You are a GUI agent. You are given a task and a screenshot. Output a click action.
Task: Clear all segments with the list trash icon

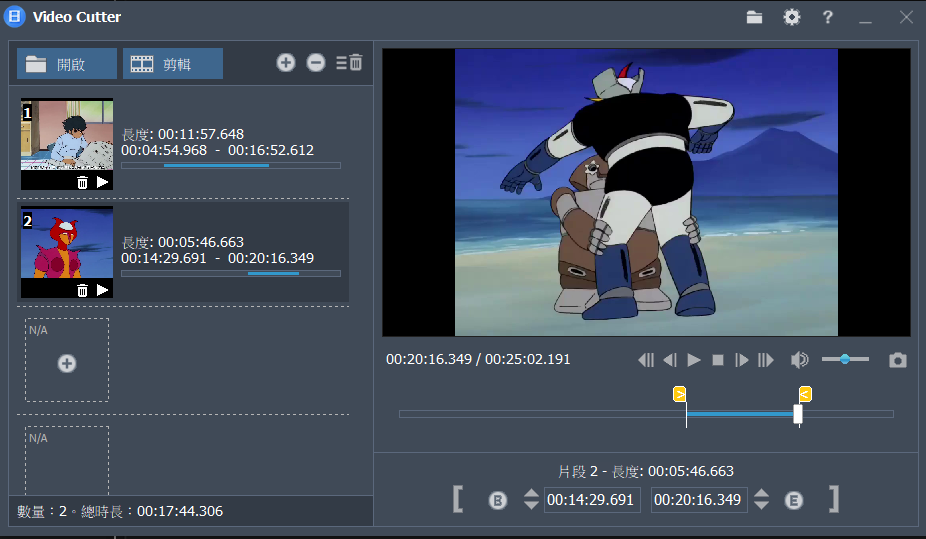(349, 63)
